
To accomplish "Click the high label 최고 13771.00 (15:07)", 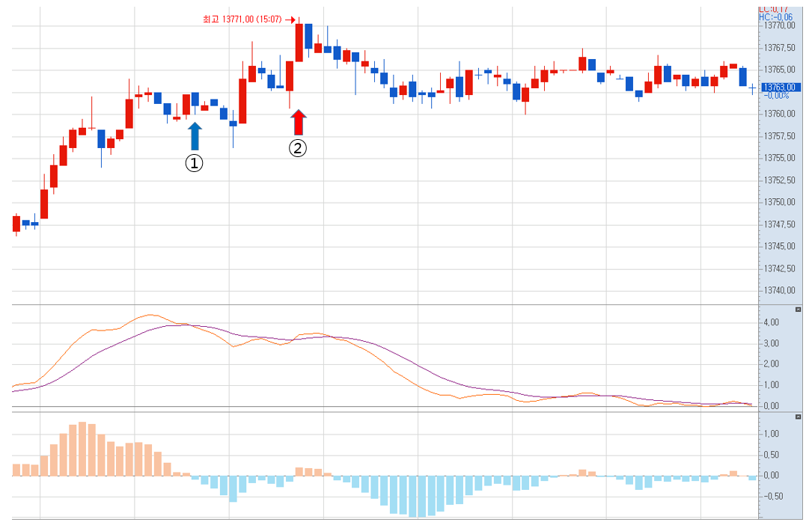I will (242, 19).
